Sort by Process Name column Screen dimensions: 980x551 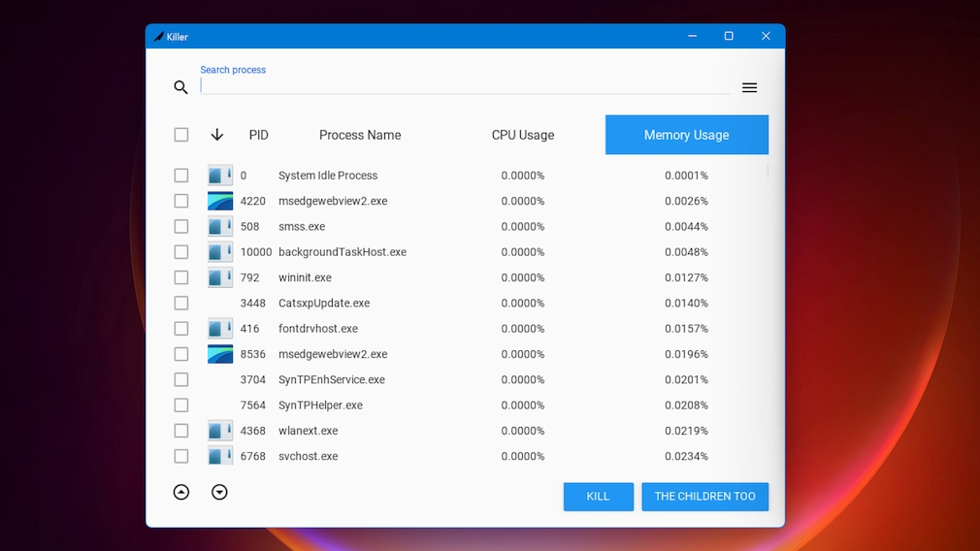(x=360, y=135)
